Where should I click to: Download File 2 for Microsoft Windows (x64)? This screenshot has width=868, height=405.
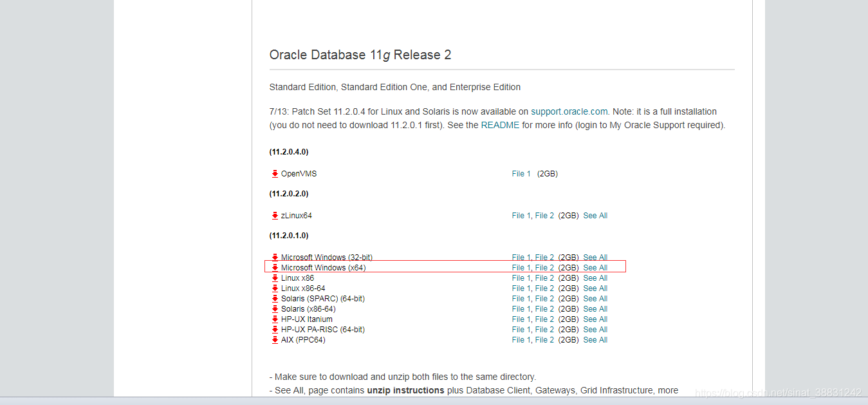(x=544, y=268)
